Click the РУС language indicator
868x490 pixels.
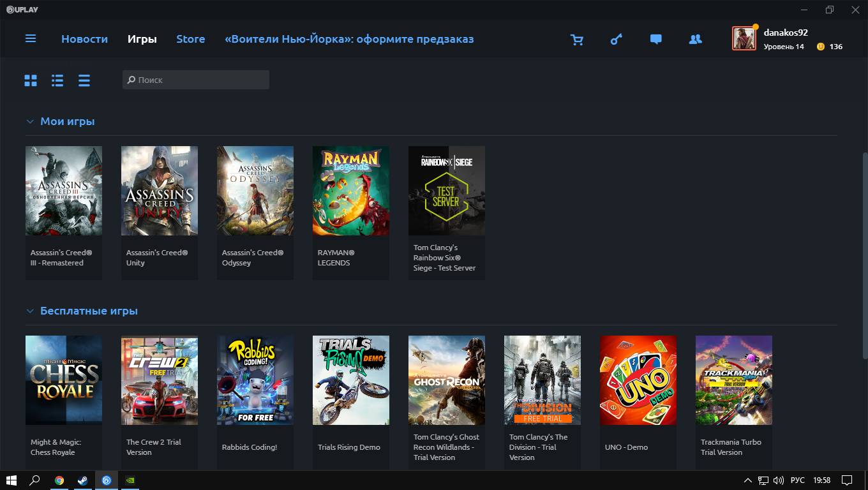click(798, 480)
